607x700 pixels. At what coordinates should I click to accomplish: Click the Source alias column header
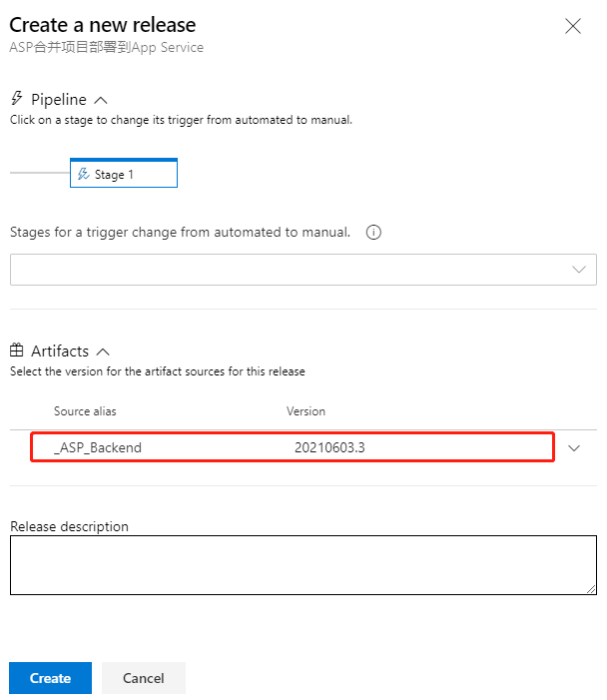(x=85, y=411)
